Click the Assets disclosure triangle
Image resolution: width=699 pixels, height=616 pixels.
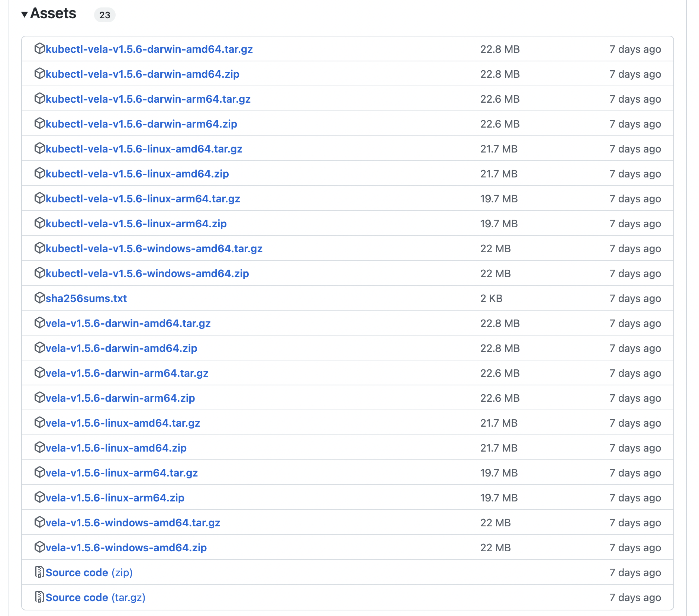tap(25, 14)
